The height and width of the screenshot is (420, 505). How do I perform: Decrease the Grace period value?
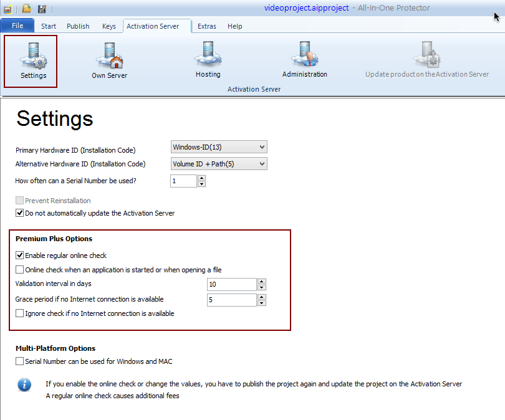click(262, 303)
